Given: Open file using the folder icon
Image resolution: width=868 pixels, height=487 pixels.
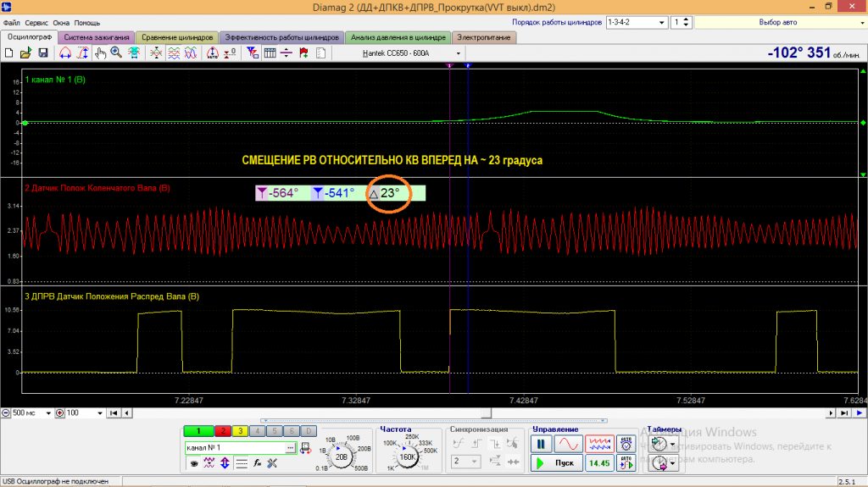Looking at the screenshot, I should 25,53.
